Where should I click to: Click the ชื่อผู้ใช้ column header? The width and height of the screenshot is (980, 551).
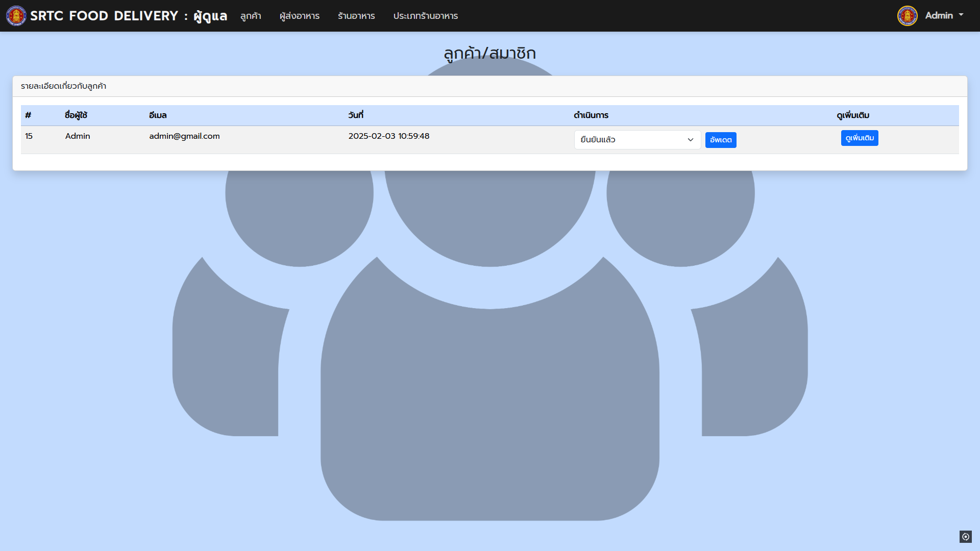click(x=76, y=115)
